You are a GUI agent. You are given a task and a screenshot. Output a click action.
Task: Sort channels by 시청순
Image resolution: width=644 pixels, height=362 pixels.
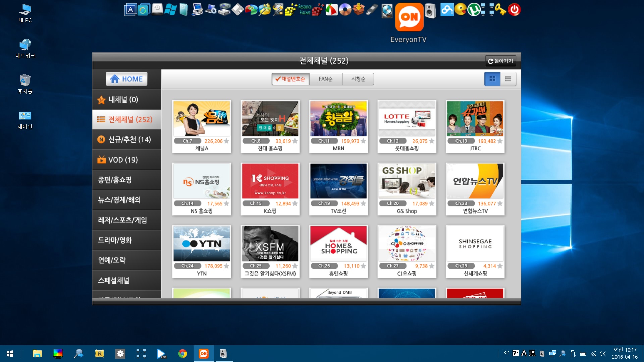[x=358, y=79]
